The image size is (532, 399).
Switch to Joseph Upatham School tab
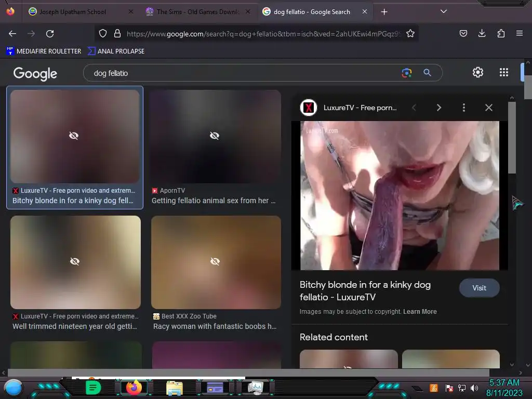(73, 12)
